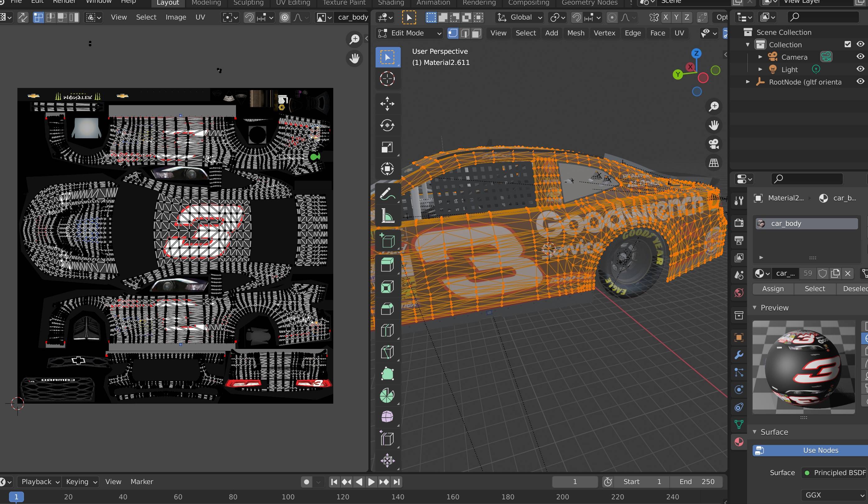Expand the RootNode tree item
Viewport: 868px width, 504px height.
748,82
